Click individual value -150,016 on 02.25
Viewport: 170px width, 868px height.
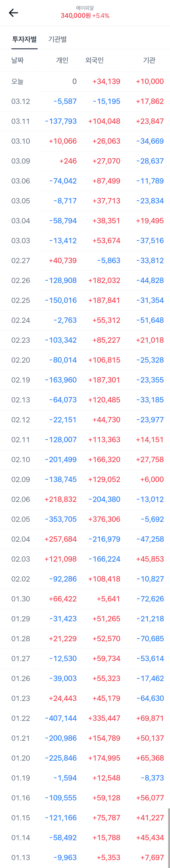61,300
